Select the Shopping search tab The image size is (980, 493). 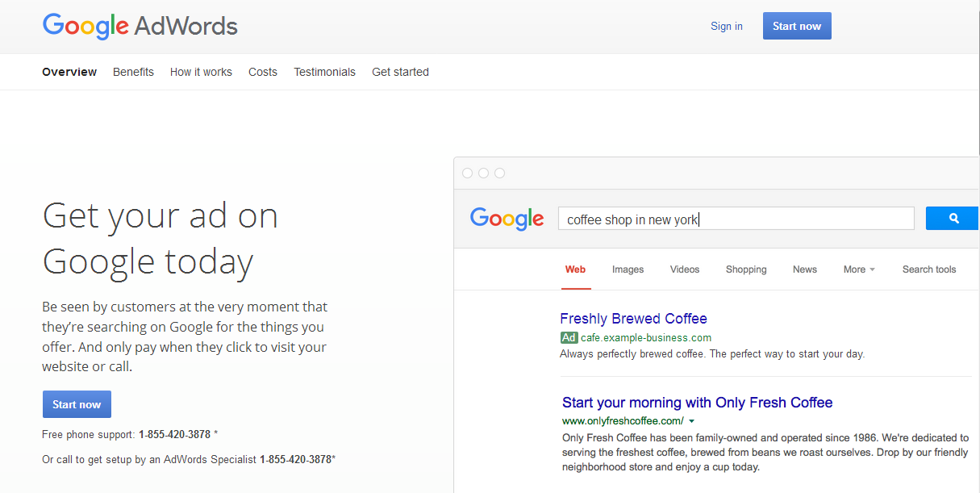pyautogui.click(x=746, y=269)
